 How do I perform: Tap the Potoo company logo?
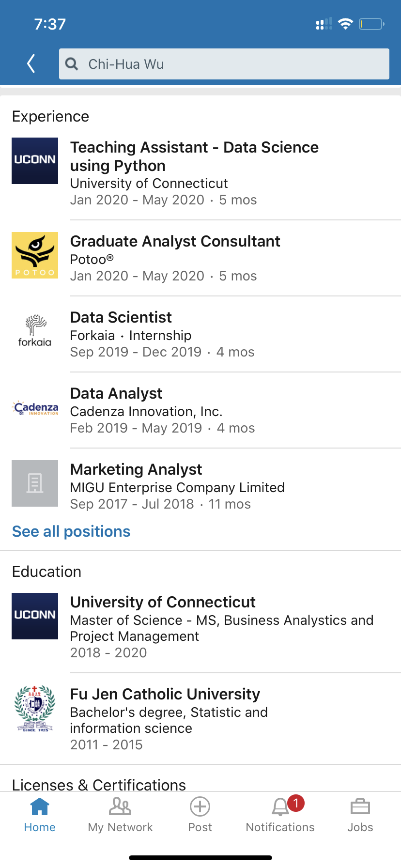pos(35,255)
